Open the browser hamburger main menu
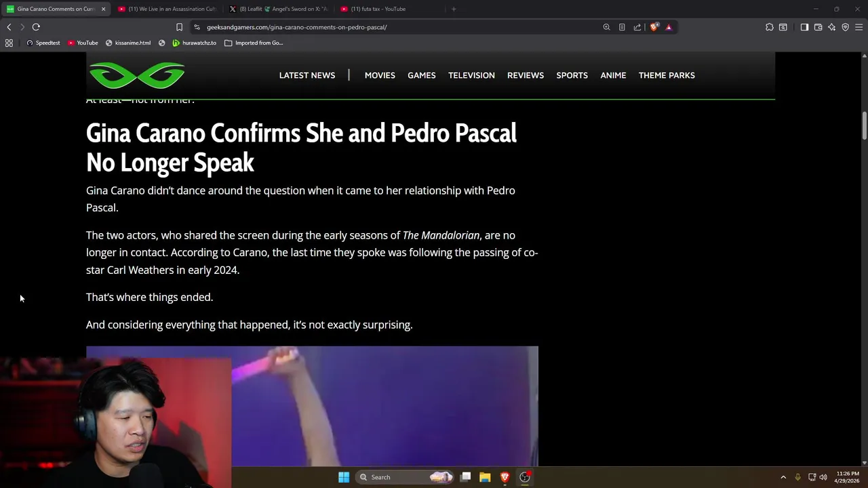Viewport: 868px width, 488px height. click(x=859, y=27)
